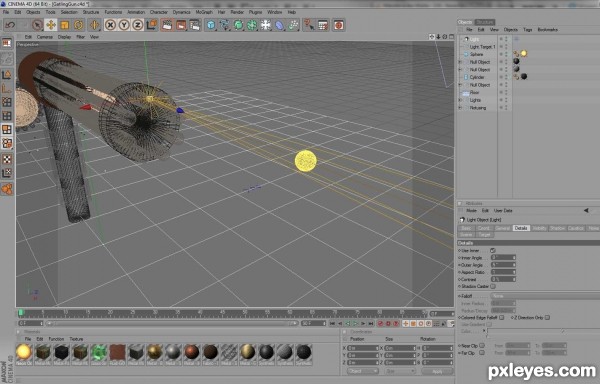600x384 pixels.
Task: Enable the Z Direction Only checkbox
Action: (547, 317)
